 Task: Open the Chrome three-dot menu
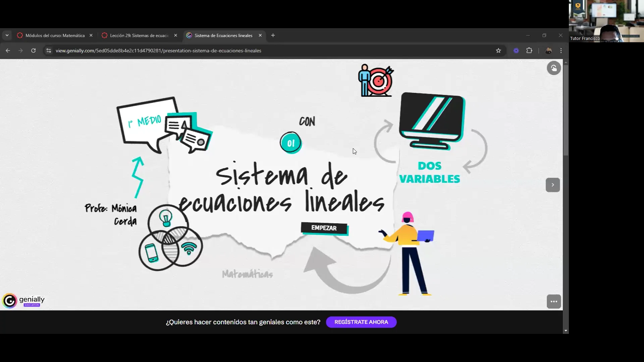click(561, 51)
